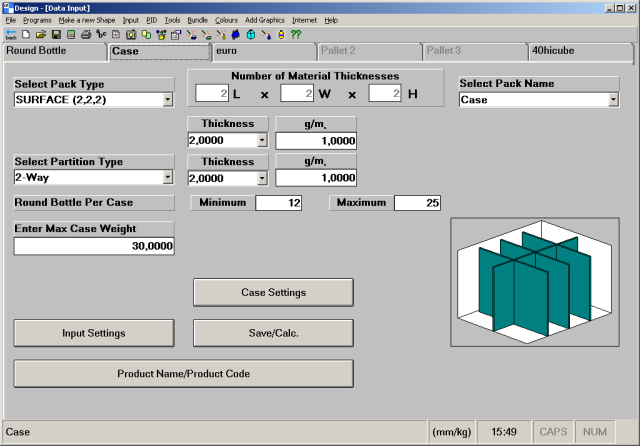Click the Input Settings button
The height and width of the screenshot is (446, 640).
coord(94,333)
